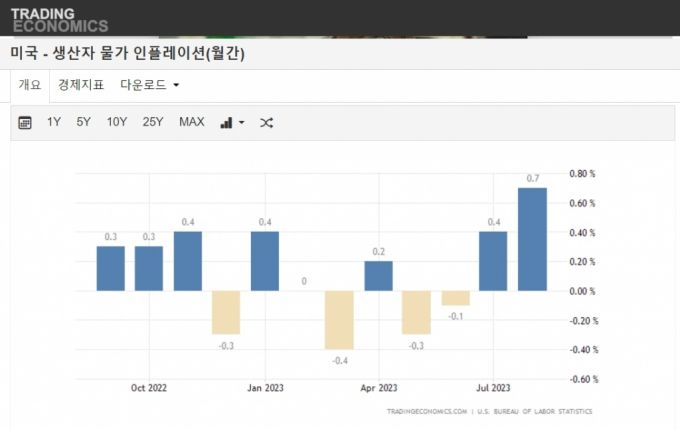Screen dimensions: 680x430
Task: Click the -0.4 negative bar
Action: click(x=340, y=320)
